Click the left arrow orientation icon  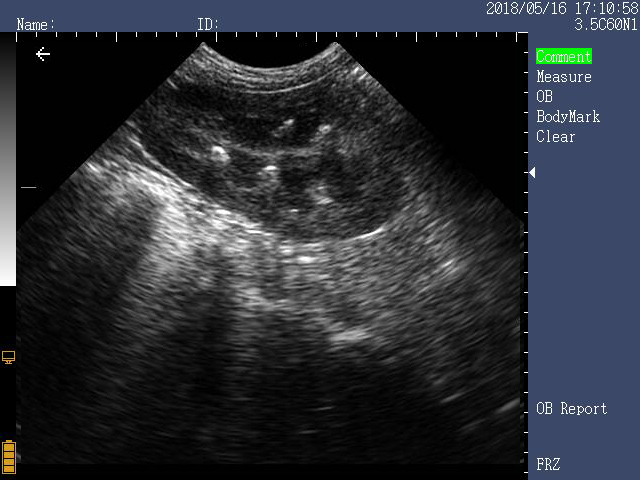43,54
